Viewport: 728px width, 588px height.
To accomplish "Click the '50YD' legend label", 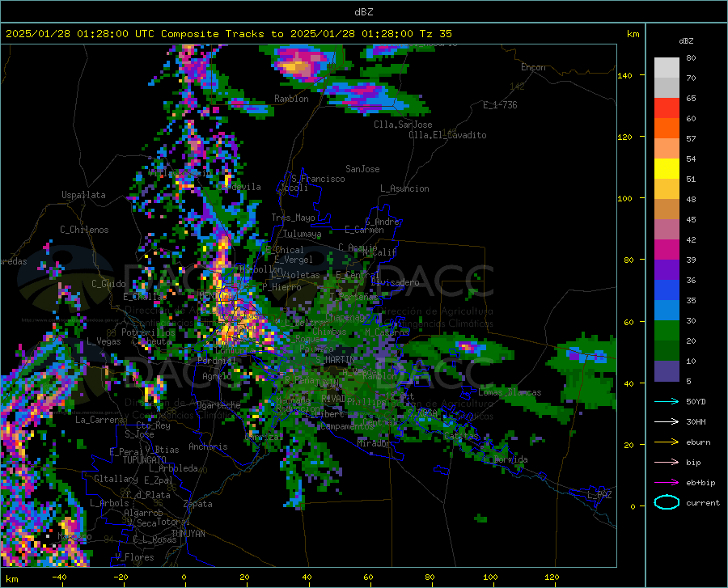I will (696, 401).
